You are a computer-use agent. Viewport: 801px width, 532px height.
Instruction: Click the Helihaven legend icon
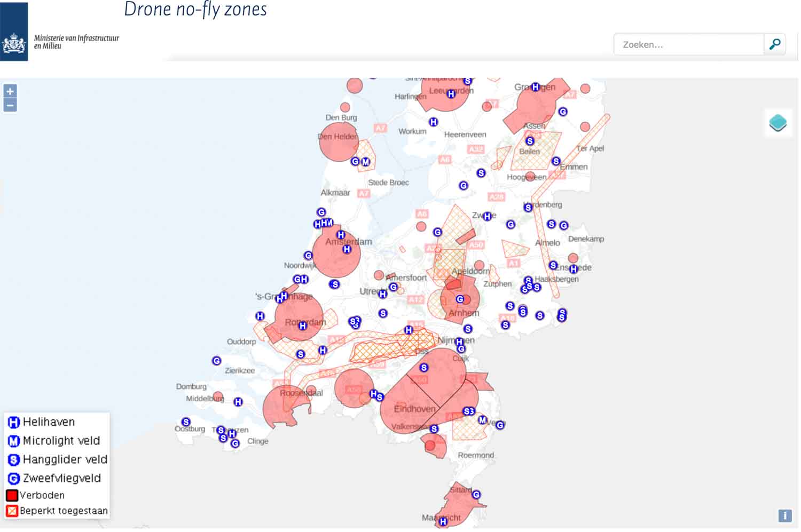pos(14,423)
